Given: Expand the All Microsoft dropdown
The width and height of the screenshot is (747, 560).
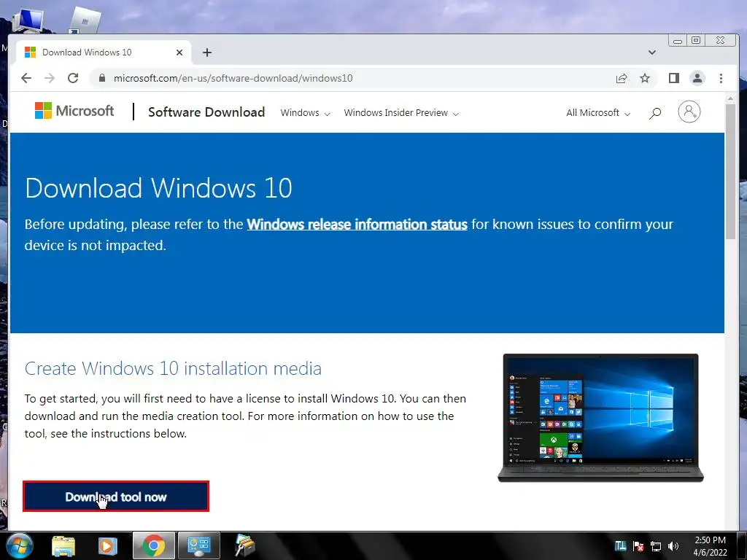Looking at the screenshot, I should 598,113.
